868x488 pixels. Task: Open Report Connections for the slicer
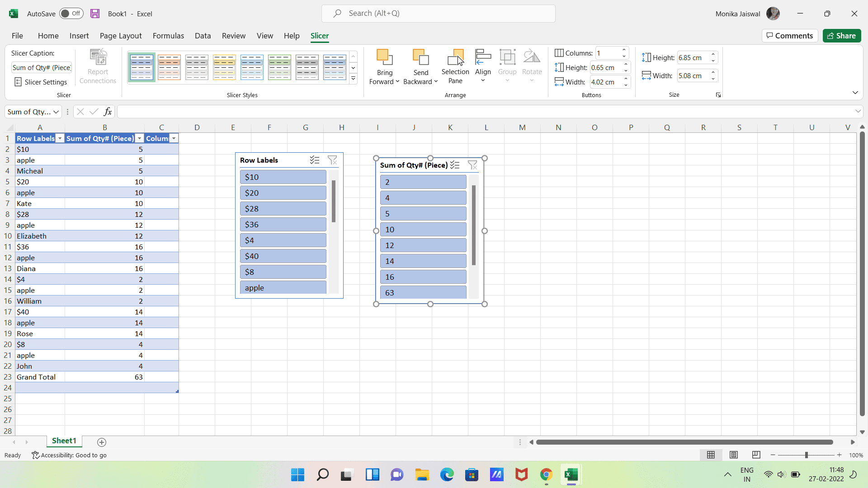(98, 66)
